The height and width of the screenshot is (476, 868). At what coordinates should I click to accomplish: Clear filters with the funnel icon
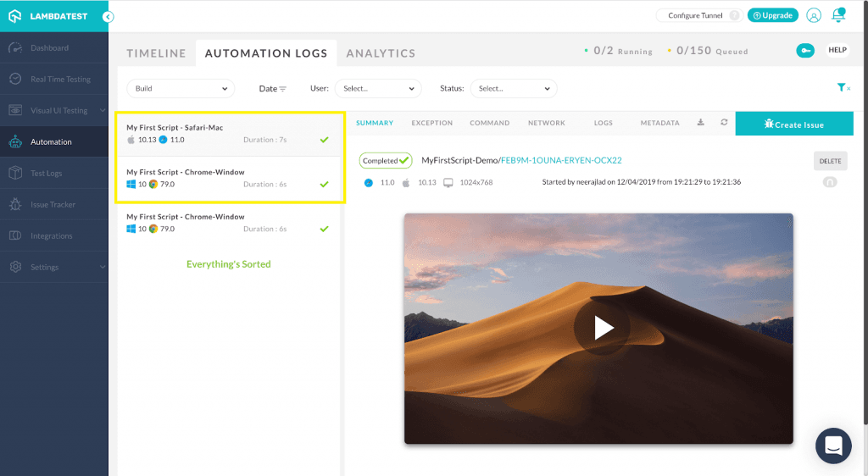tap(843, 88)
